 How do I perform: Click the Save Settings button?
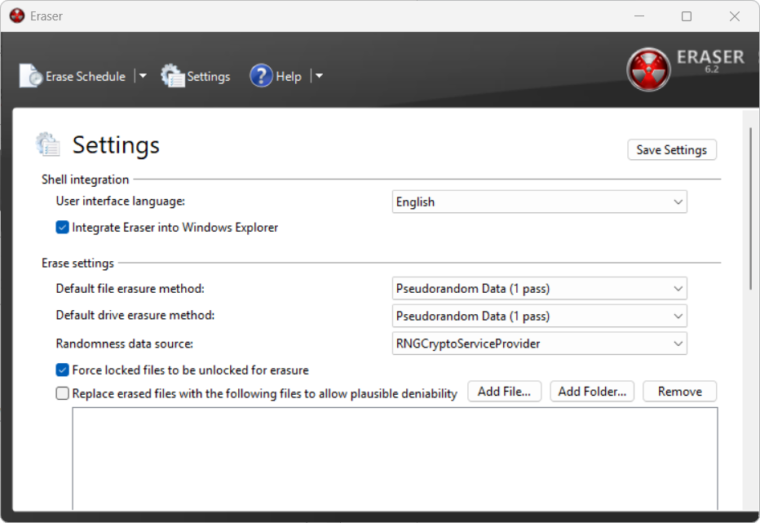click(x=671, y=150)
